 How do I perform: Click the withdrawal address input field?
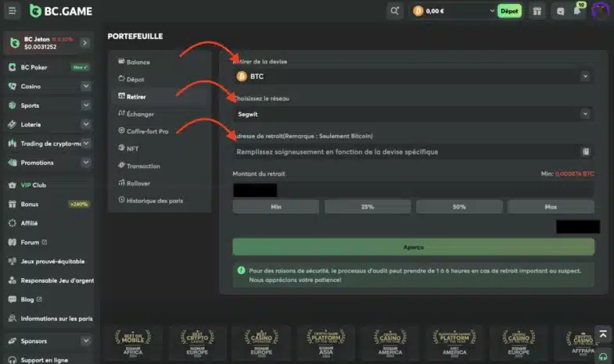coord(413,152)
